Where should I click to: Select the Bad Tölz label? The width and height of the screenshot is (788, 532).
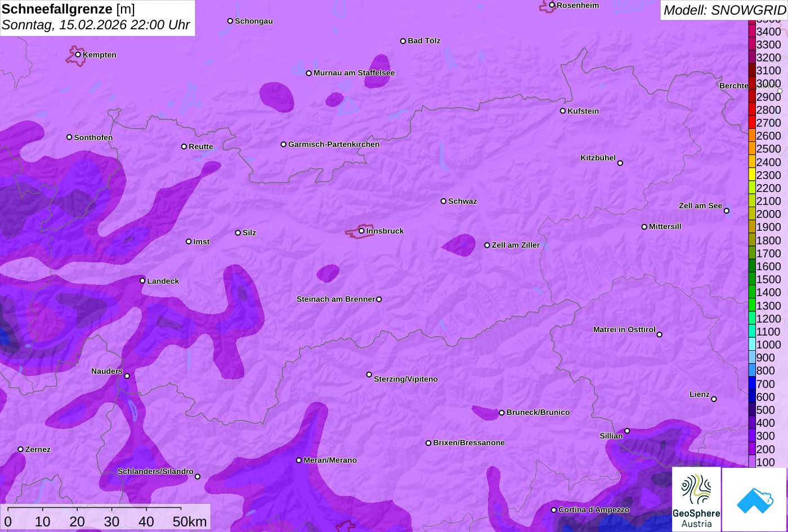point(424,41)
